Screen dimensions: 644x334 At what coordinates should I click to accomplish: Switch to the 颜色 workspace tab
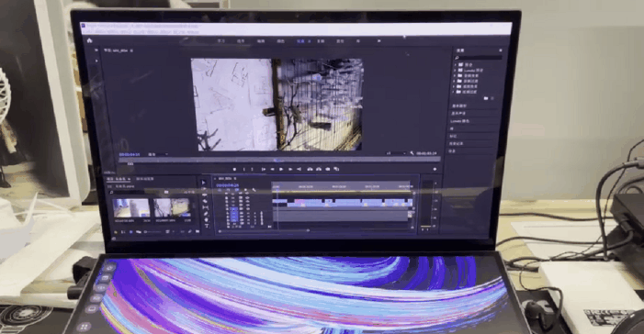pyautogui.click(x=281, y=41)
